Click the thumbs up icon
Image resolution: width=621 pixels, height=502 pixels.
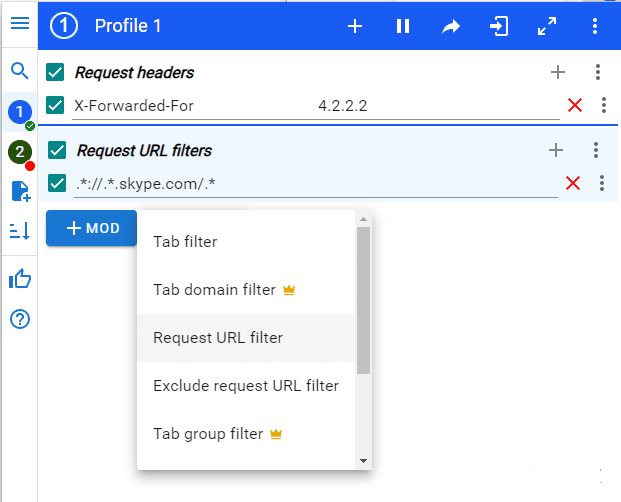(x=19, y=279)
